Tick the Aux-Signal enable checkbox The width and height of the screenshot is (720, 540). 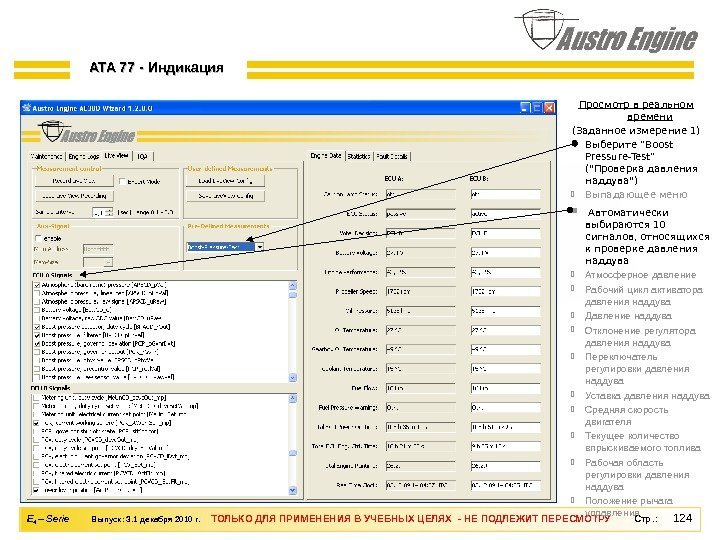tap(38, 238)
